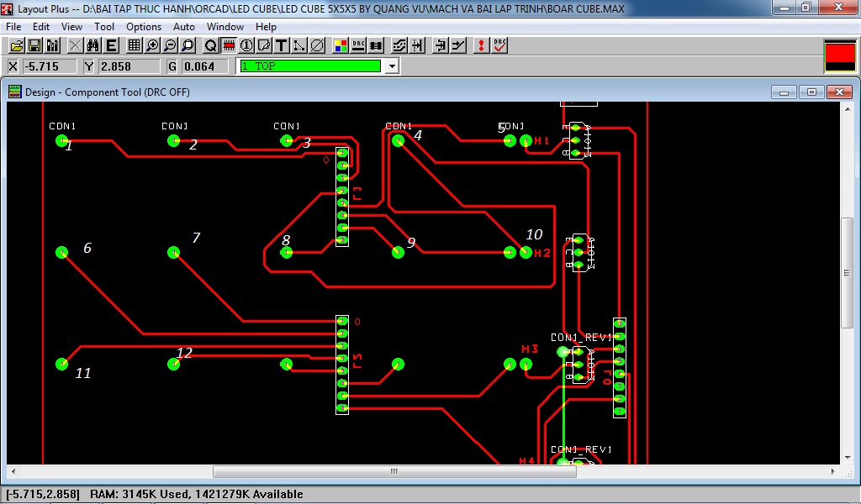Select the Text tool T icon
This screenshot has width=861, height=504.
(282, 45)
